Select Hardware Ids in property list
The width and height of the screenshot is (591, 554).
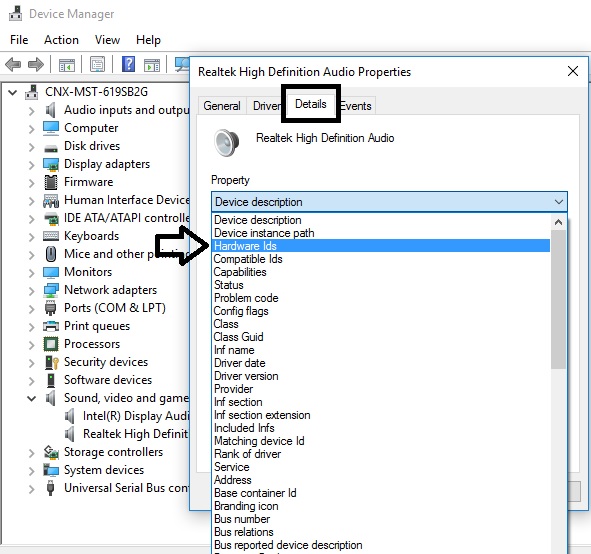point(381,246)
